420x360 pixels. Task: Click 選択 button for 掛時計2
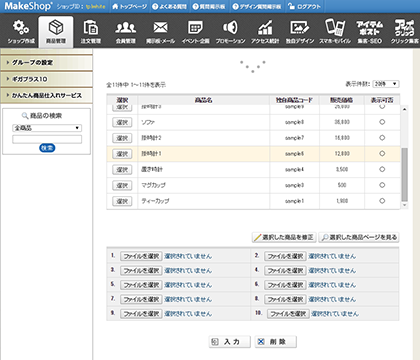pos(122,138)
